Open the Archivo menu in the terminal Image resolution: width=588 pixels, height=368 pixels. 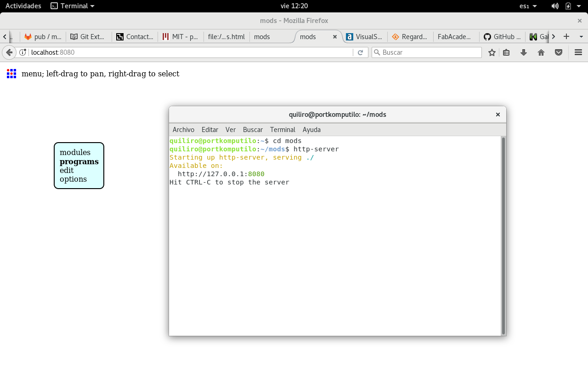(183, 130)
